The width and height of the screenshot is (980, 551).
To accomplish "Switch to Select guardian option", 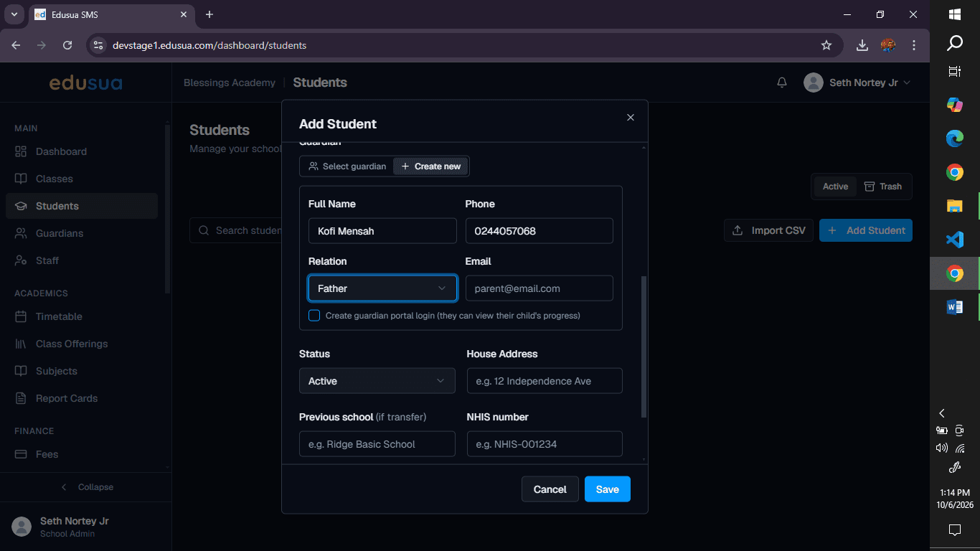I will [347, 166].
